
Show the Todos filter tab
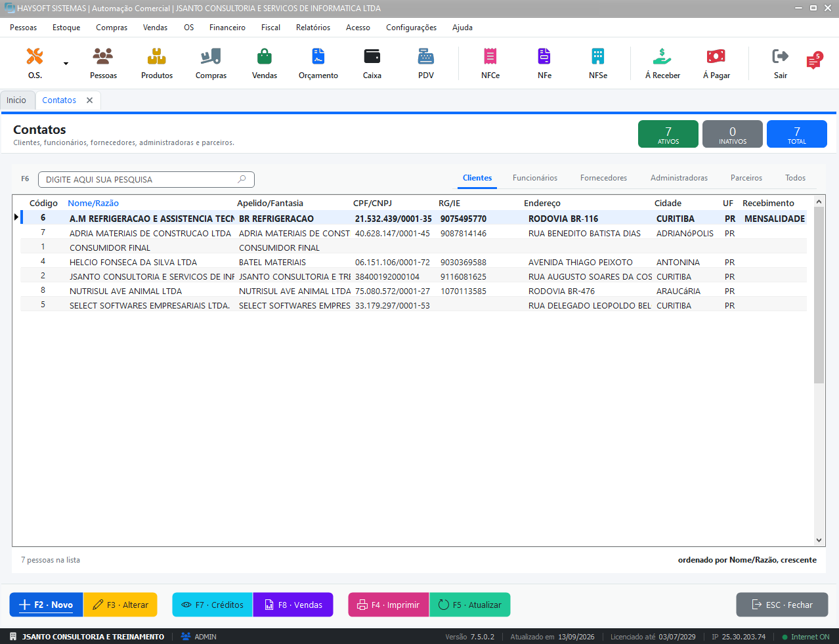point(795,178)
